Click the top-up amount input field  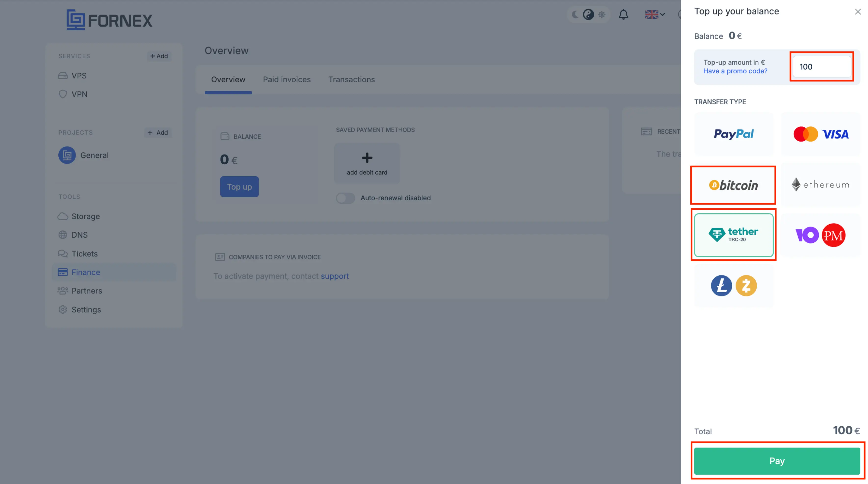point(821,67)
